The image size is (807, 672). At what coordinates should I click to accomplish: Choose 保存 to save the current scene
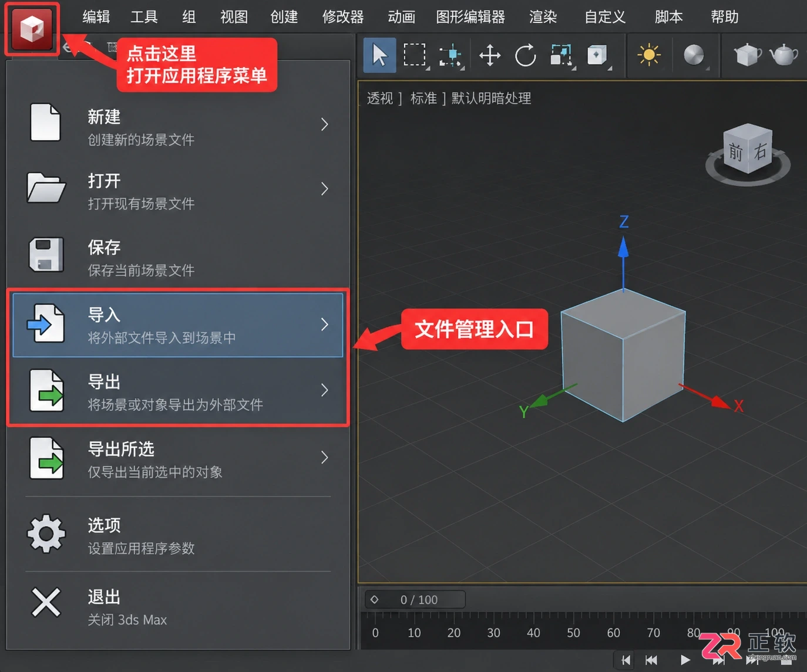click(177, 258)
